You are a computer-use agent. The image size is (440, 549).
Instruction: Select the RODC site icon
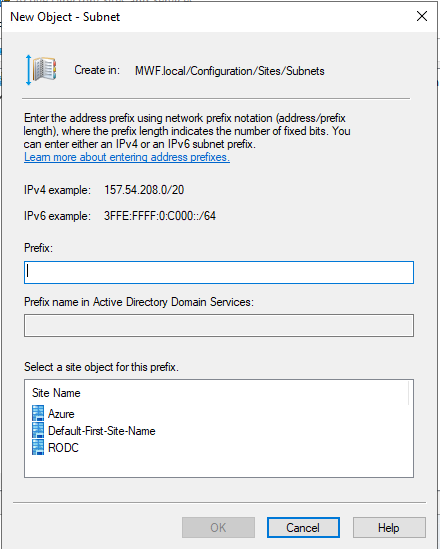point(38,447)
